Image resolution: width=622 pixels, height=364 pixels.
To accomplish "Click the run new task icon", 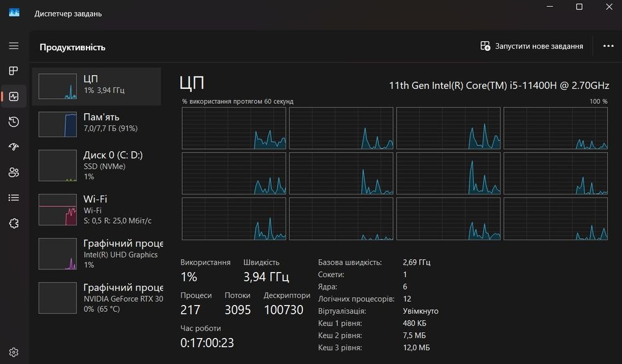I will pos(485,46).
